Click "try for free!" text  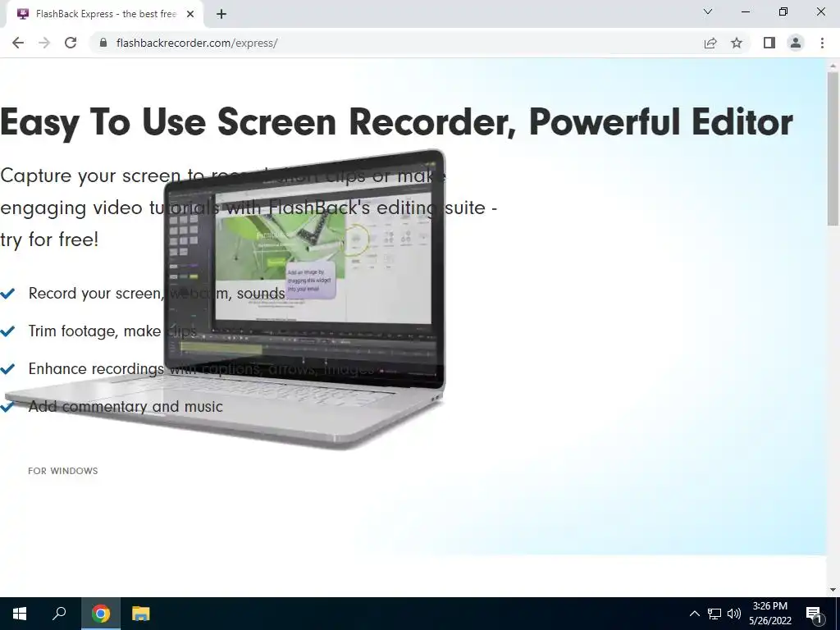pyautogui.click(x=49, y=240)
